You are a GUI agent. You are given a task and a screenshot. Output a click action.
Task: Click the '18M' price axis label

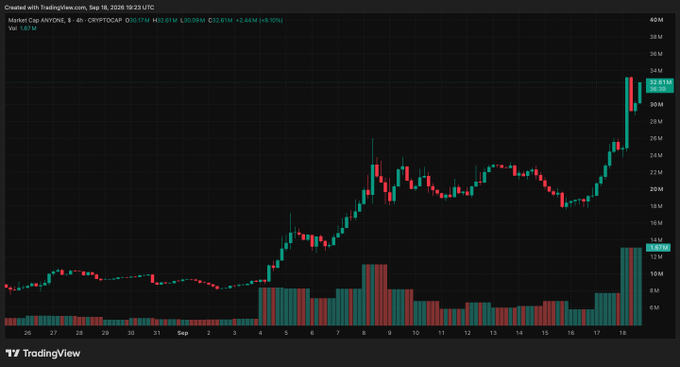(x=656, y=206)
